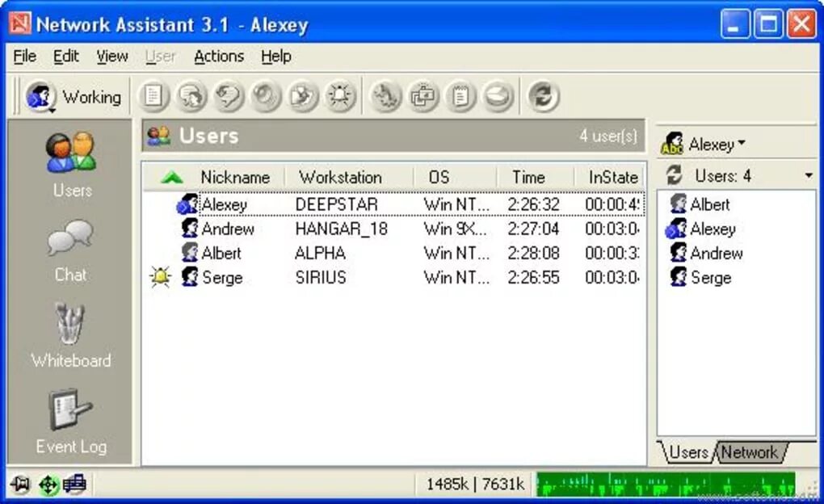
Task: Click the beep bell toolbar icon
Action: (340, 96)
